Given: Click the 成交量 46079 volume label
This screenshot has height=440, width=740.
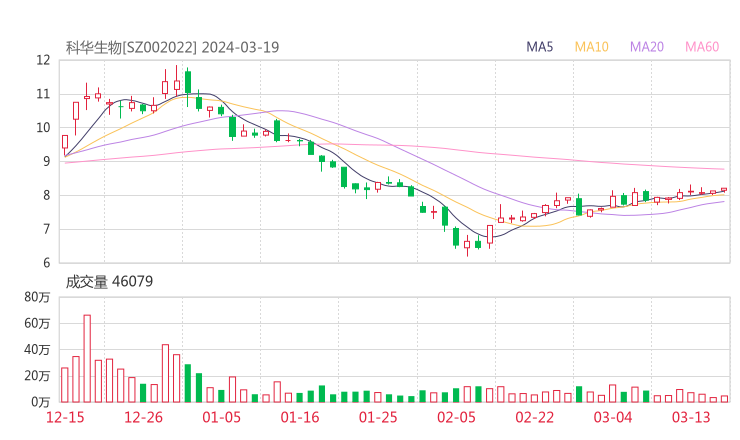Looking at the screenshot, I should (109, 281).
